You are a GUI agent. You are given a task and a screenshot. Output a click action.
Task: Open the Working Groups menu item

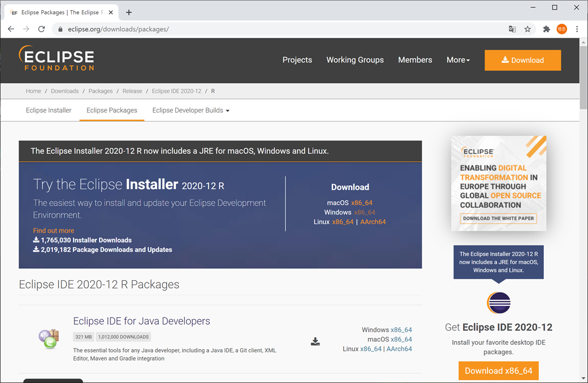coord(354,60)
